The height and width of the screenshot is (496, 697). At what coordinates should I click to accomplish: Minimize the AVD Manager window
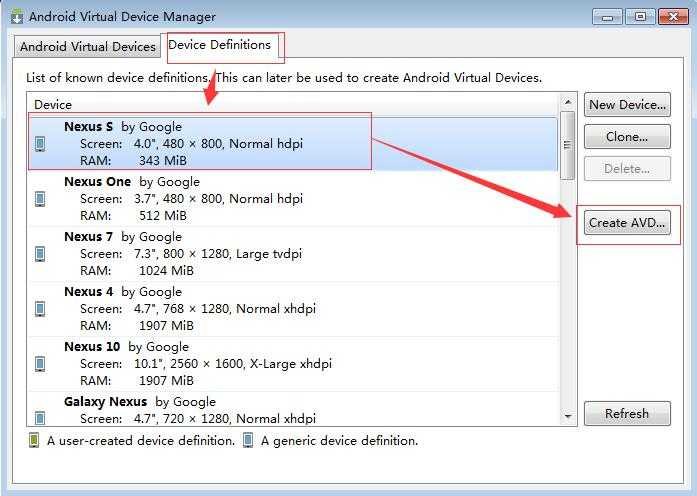click(x=607, y=17)
